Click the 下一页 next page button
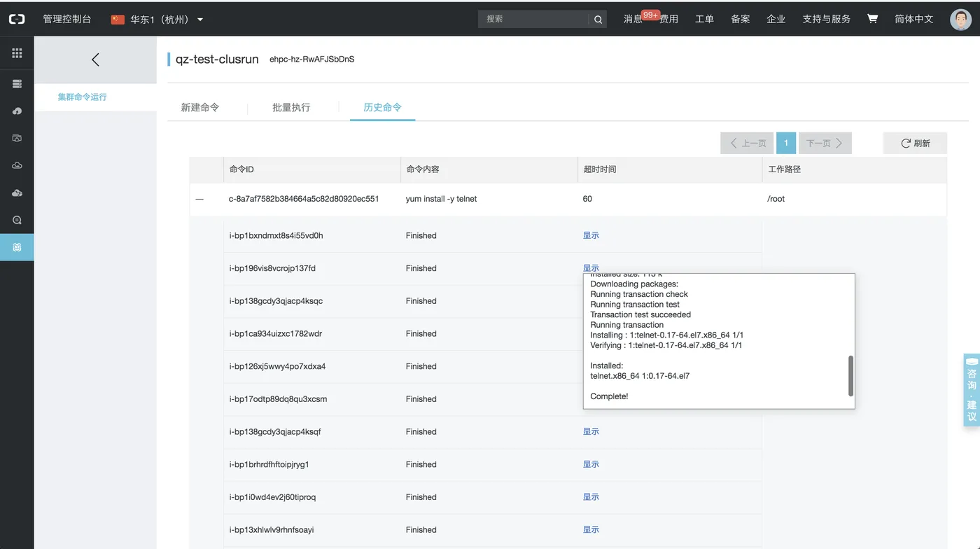This screenshot has height=549, width=980. (825, 143)
